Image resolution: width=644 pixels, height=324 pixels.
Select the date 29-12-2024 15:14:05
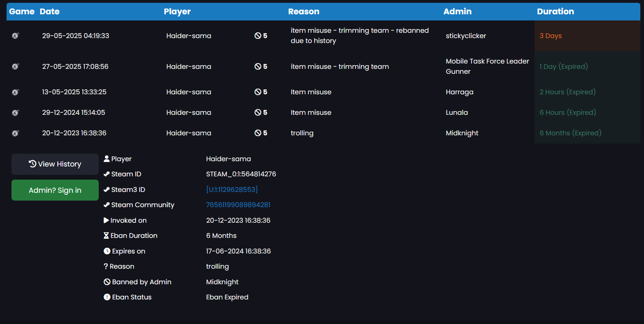click(x=73, y=112)
